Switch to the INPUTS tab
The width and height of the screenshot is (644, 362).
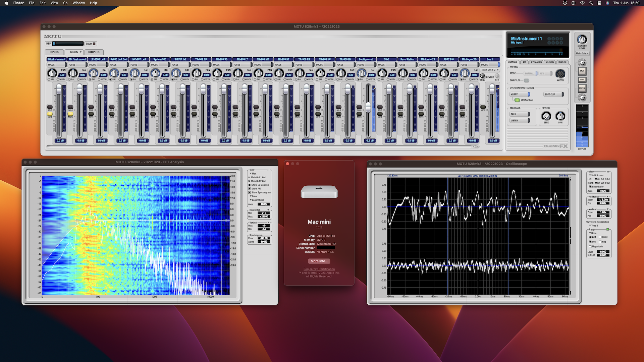(54, 52)
